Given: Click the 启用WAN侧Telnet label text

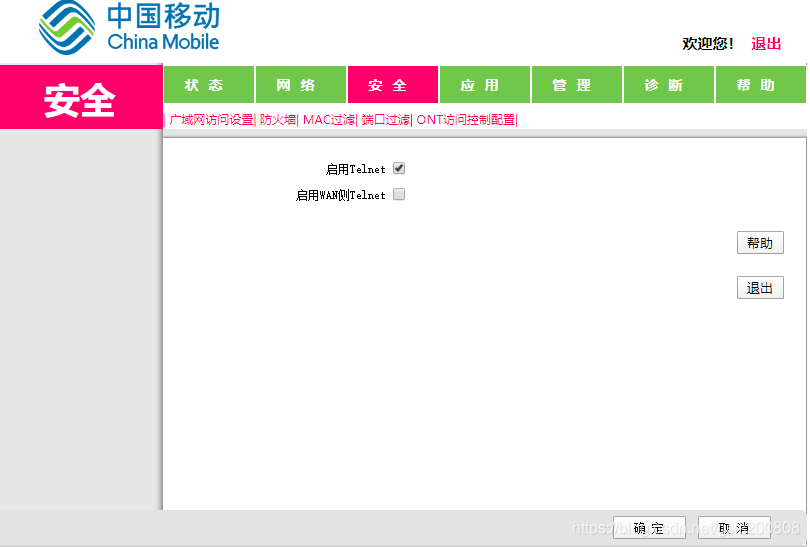Looking at the screenshot, I should click(340, 195).
